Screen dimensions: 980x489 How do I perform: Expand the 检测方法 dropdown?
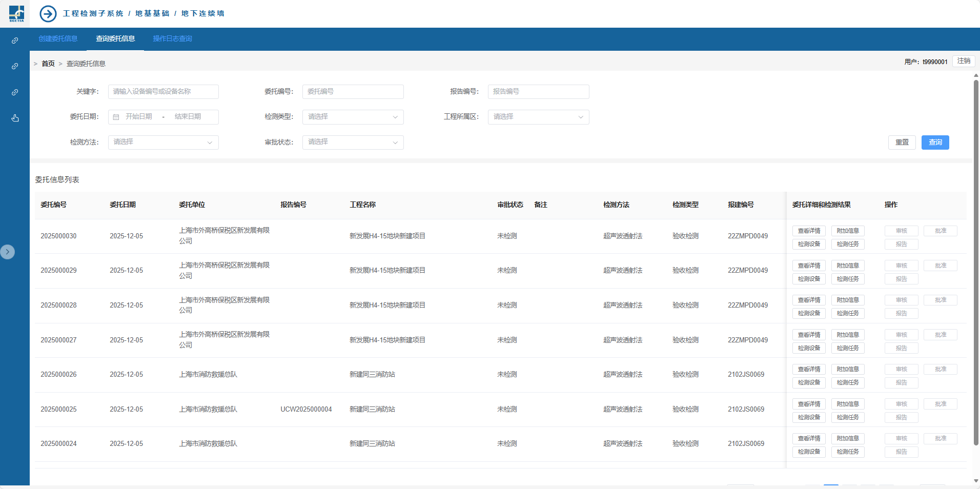(163, 142)
